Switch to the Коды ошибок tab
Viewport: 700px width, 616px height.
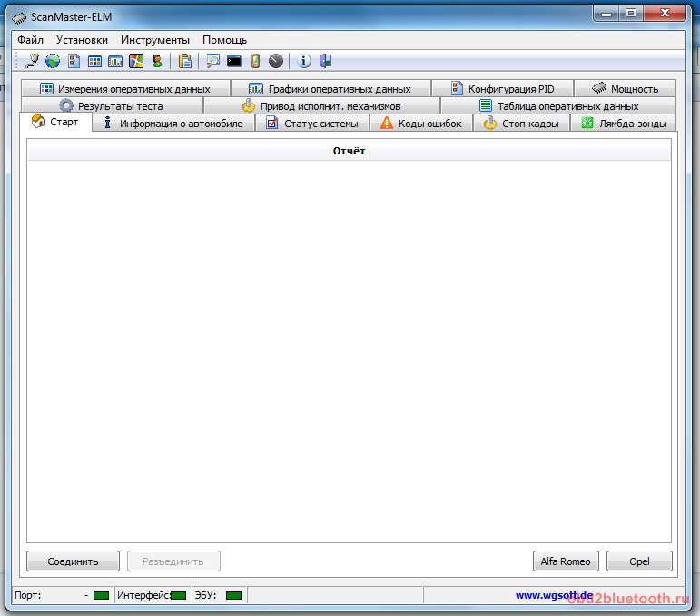pyautogui.click(x=420, y=124)
